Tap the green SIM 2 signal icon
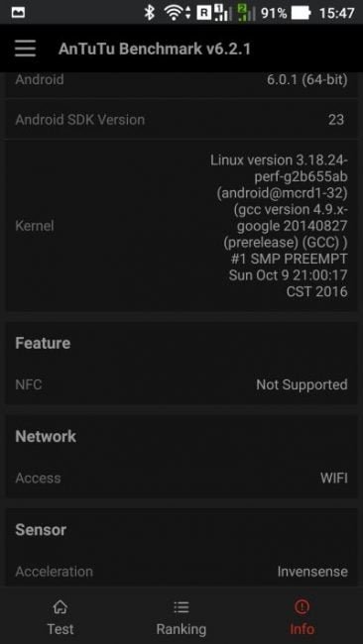 tap(247, 13)
